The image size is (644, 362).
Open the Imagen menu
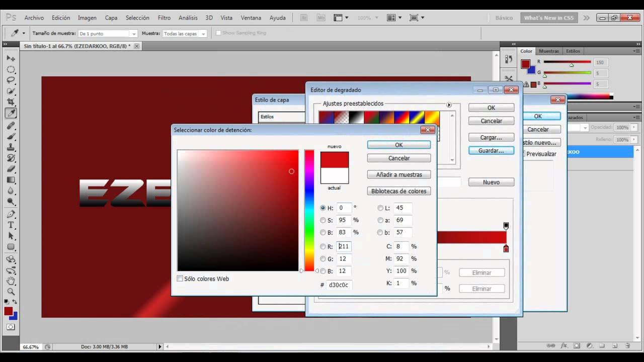point(87,18)
